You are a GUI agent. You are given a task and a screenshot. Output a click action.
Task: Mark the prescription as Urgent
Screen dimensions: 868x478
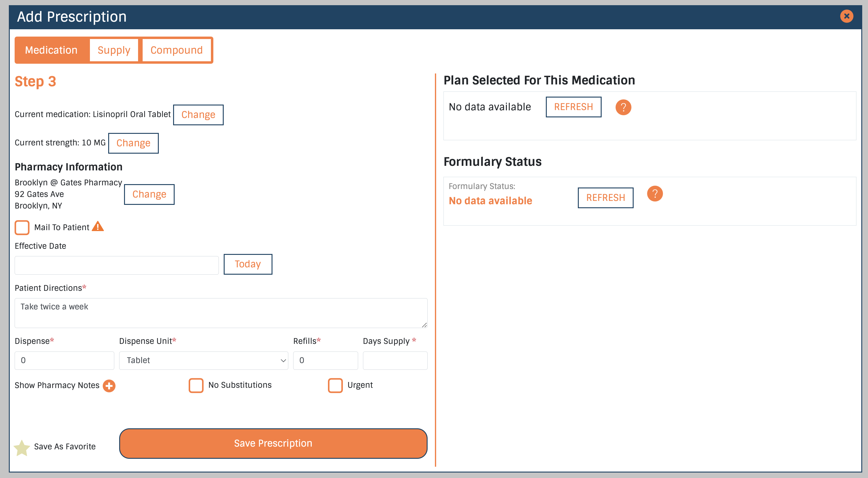(335, 385)
